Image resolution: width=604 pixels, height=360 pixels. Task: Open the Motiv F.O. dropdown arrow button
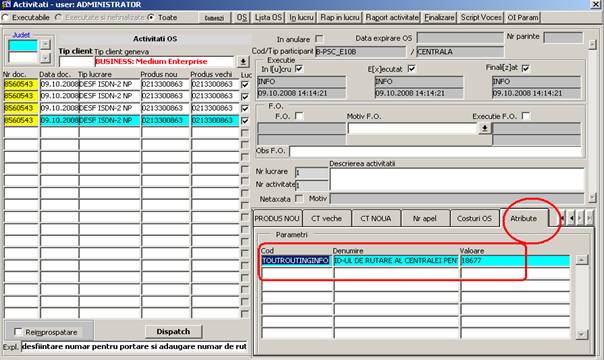coord(485,128)
